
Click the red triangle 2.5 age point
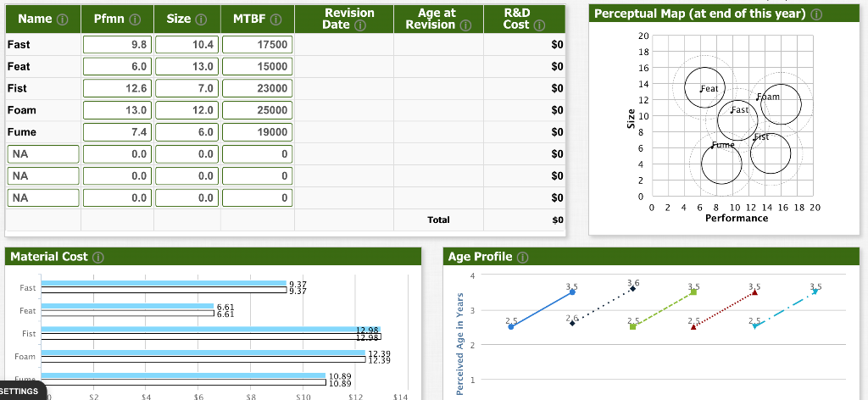click(693, 327)
